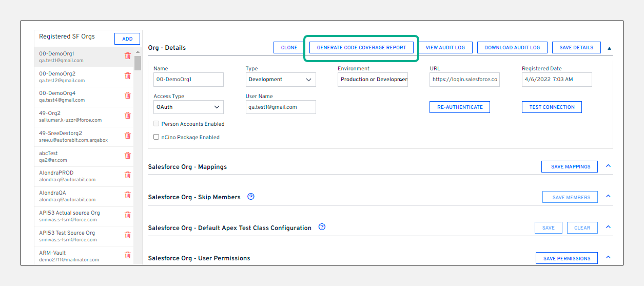Viewport: 644px width, 286px height.
Task: Collapse the Org - Details section arrow
Action: click(x=609, y=48)
